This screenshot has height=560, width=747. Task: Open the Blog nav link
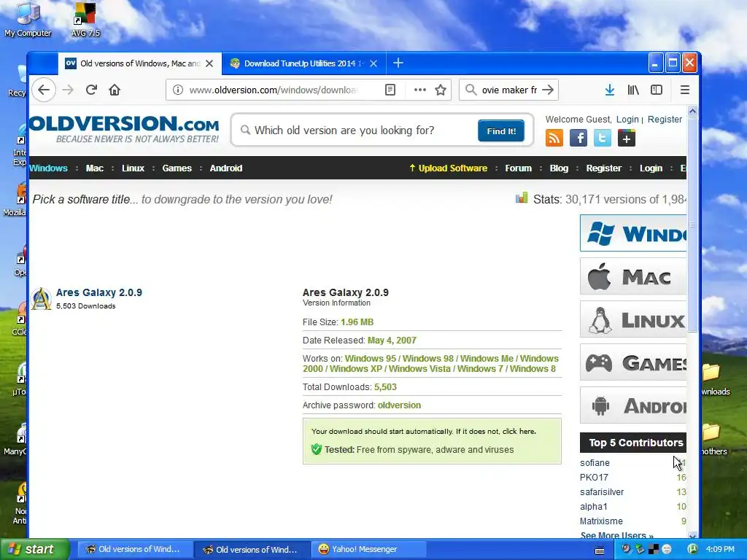559,168
